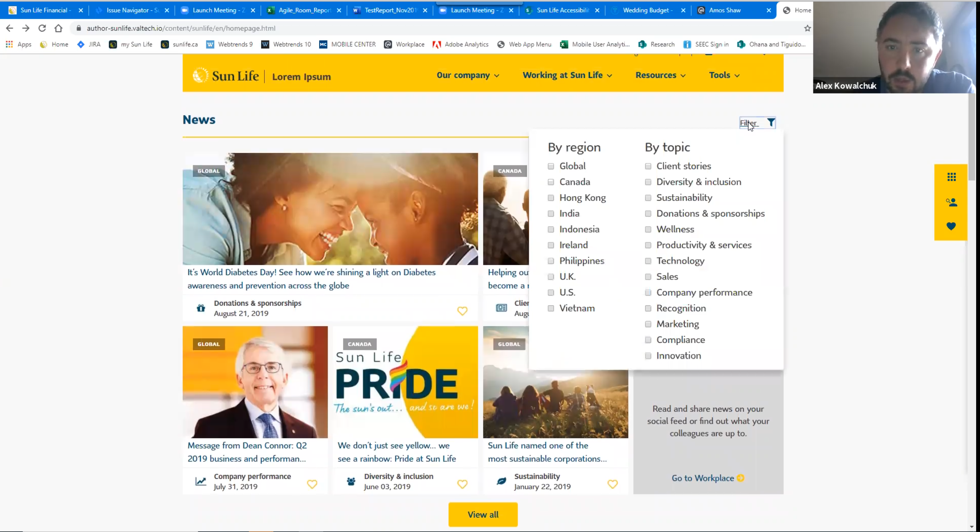Viewport: 980px width, 532px height.
Task: Check the Wellness topic checkbox
Action: [648, 229]
